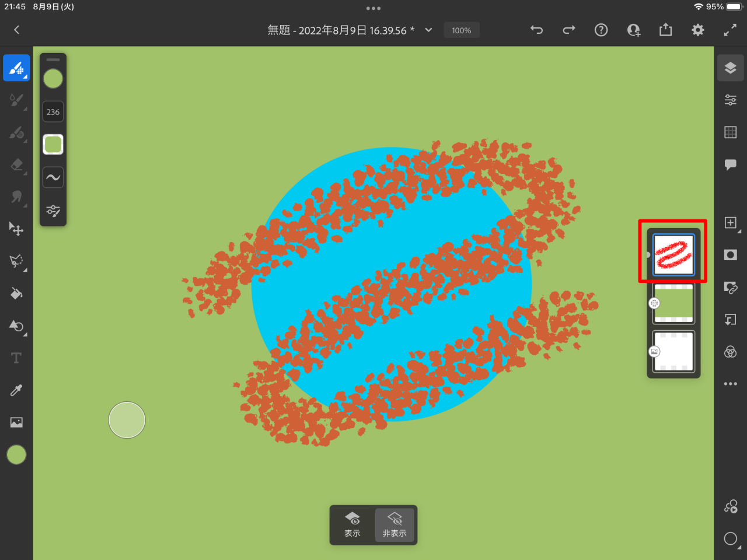This screenshot has height=560, width=747.
Task: Toggle brush stroke smoothing option
Action: tap(53, 177)
